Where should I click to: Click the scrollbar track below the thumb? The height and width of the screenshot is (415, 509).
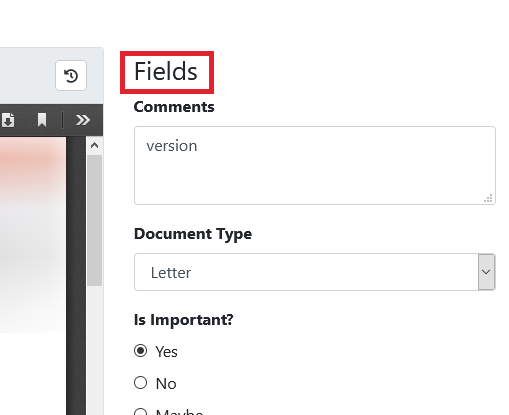point(95,350)
